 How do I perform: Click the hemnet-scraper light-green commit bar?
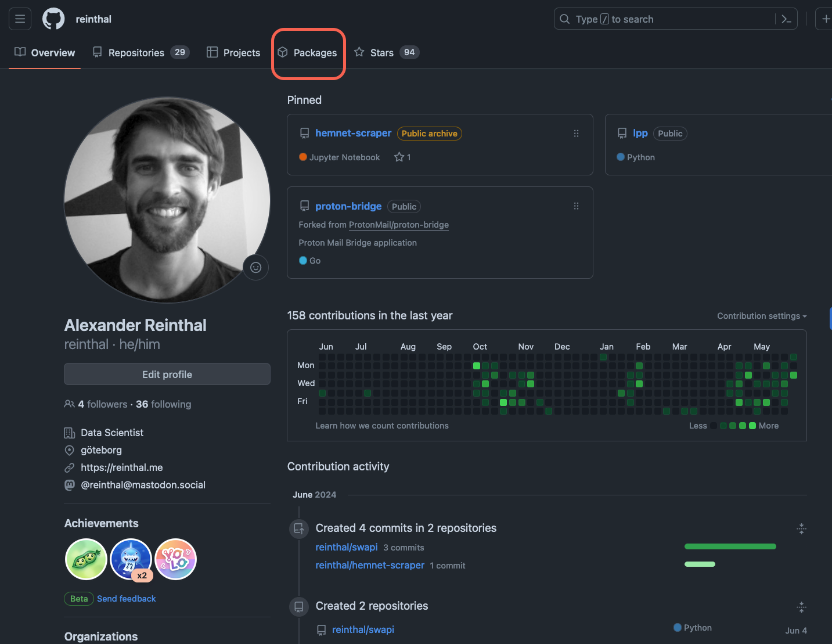point(700,564)
